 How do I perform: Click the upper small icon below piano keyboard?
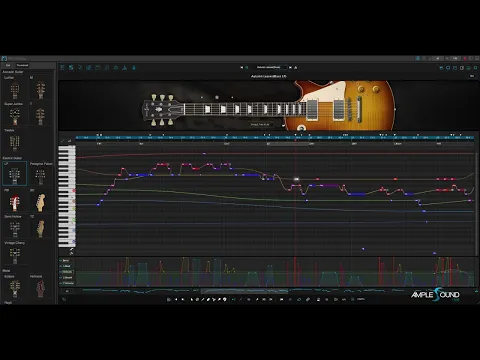pos(71,249)
